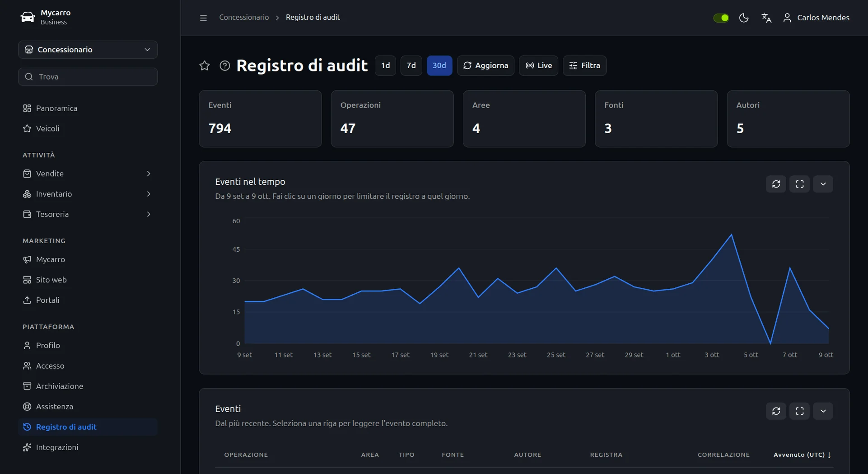Focus the Trova search field
Viewport: 868px width, 474px height.
[x=88, y=77]
